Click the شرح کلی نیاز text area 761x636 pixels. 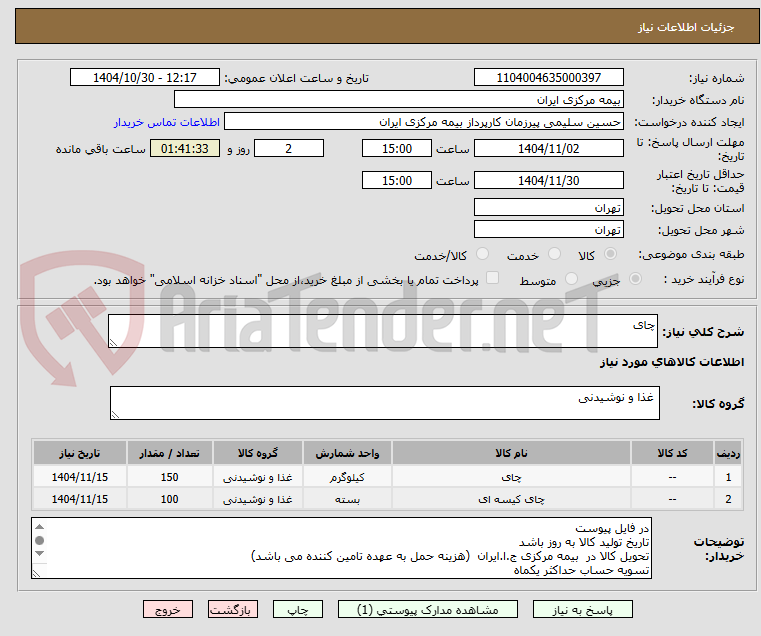pos(383,331)
